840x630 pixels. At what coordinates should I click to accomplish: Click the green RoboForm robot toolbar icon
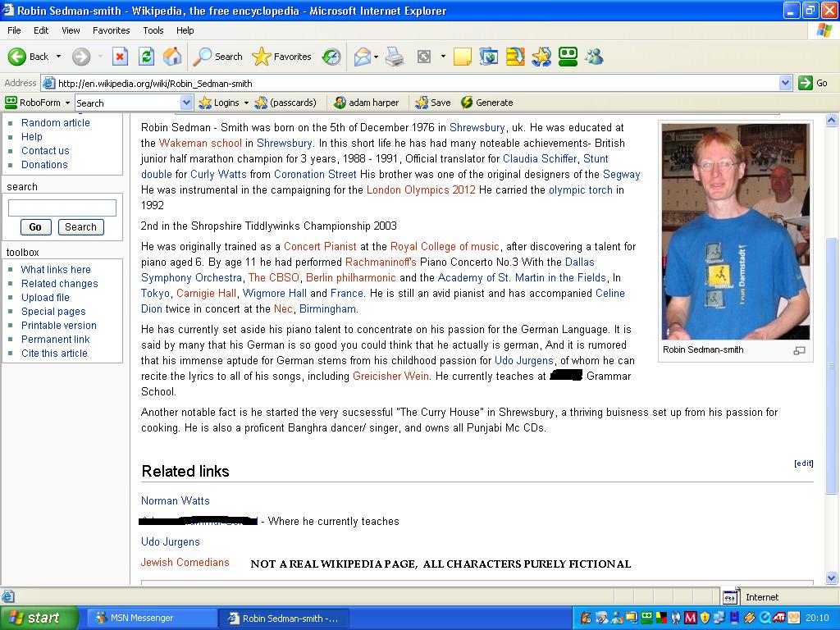click(x=568, y=57)
